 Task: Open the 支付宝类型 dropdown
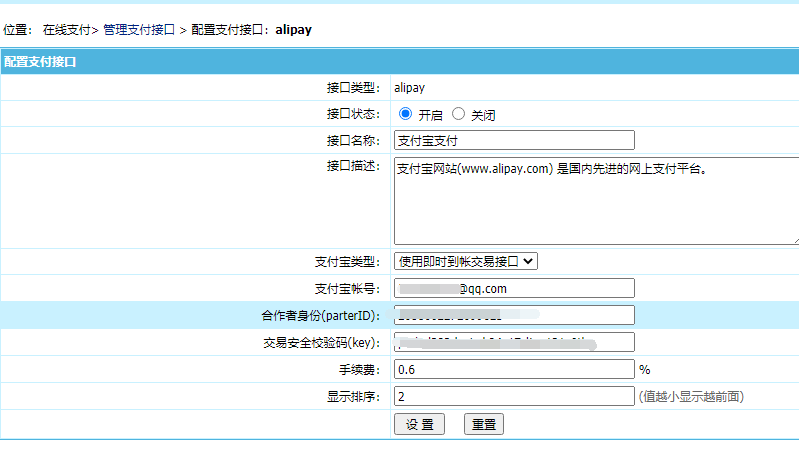[x=466, y=261]
